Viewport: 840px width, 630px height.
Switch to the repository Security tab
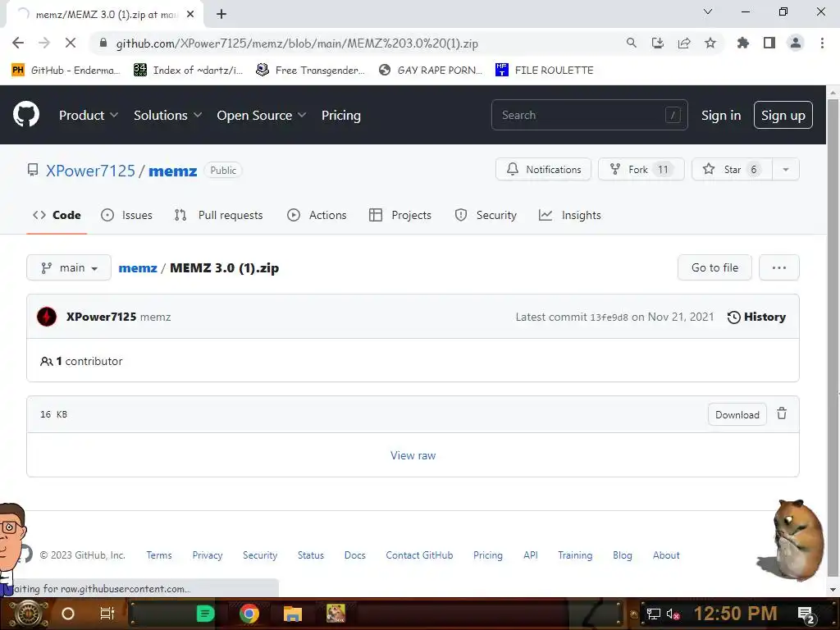[x=486, y=216]
